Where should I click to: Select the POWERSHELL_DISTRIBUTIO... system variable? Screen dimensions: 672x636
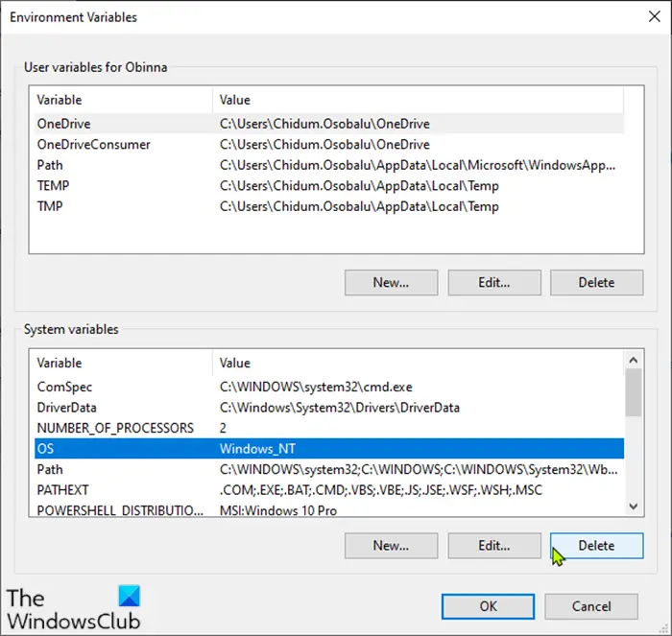tap(328, 509)
